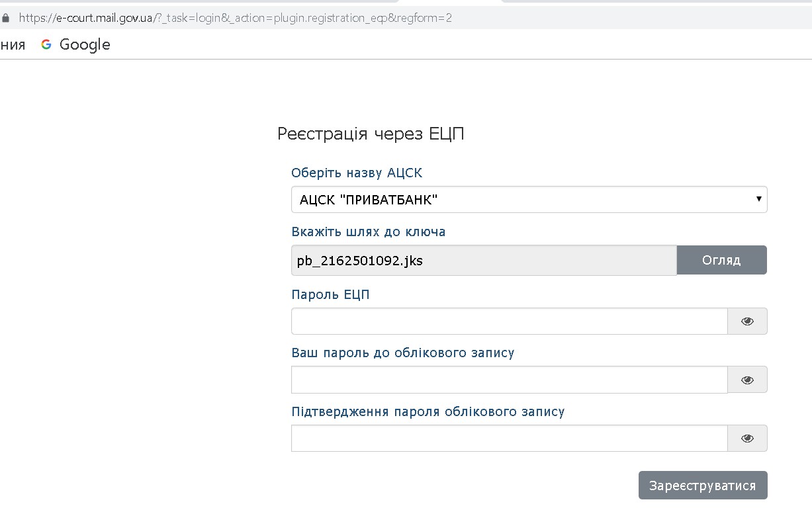This screenshot has width=812, height=508.
Task: Click the Оберіть назву АЦСК label
Action: pos(357,173)
